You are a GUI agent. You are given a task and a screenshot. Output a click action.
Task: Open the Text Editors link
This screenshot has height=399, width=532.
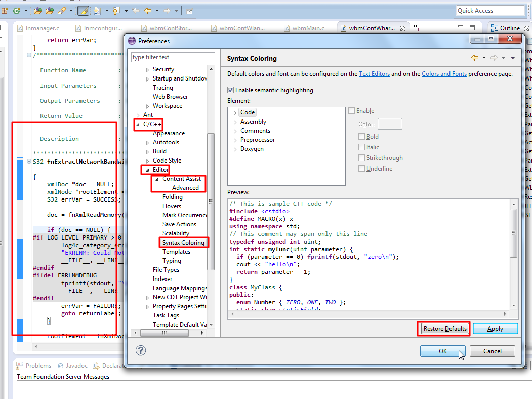pos(374,73)
